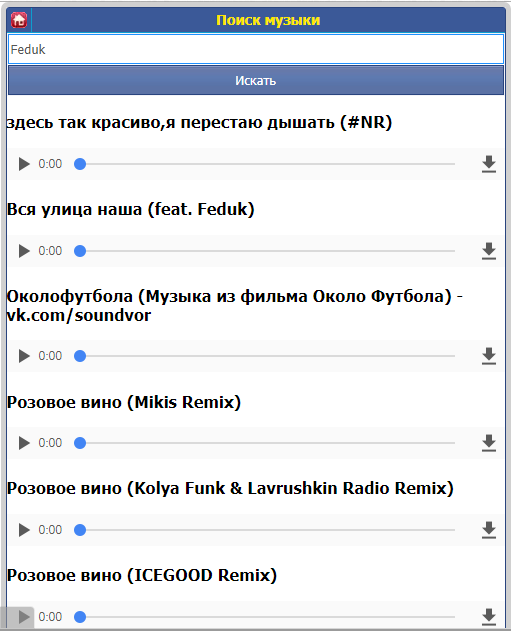
Task: Click the red home icon
Action: tap(19, 20)
